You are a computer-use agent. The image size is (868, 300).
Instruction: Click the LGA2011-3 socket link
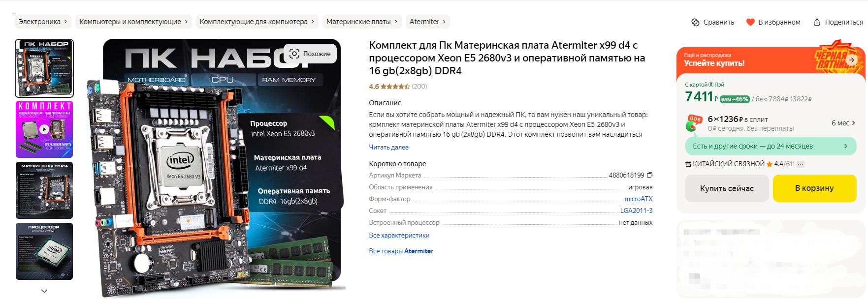[636, 210]
